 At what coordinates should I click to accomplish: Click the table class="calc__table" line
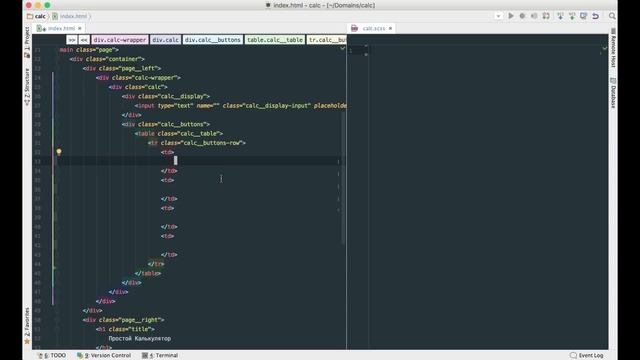(x=179, y=133)
